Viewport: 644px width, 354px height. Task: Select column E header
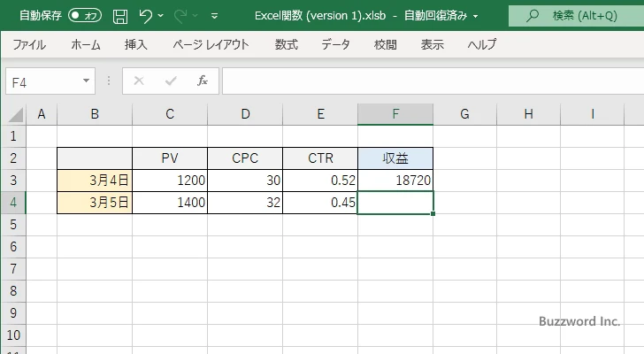[320, 114]
